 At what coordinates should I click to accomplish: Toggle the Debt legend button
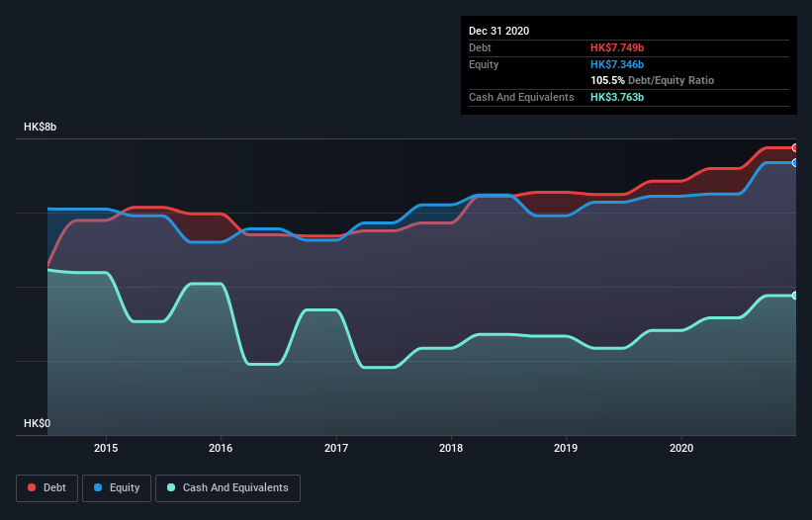coord(47,488)
